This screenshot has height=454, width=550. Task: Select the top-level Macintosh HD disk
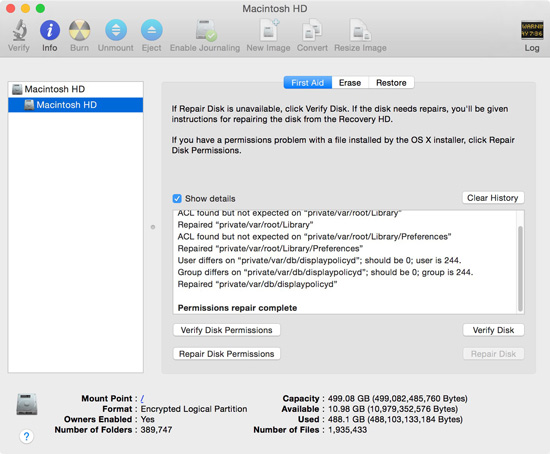[x=75, y=89]
